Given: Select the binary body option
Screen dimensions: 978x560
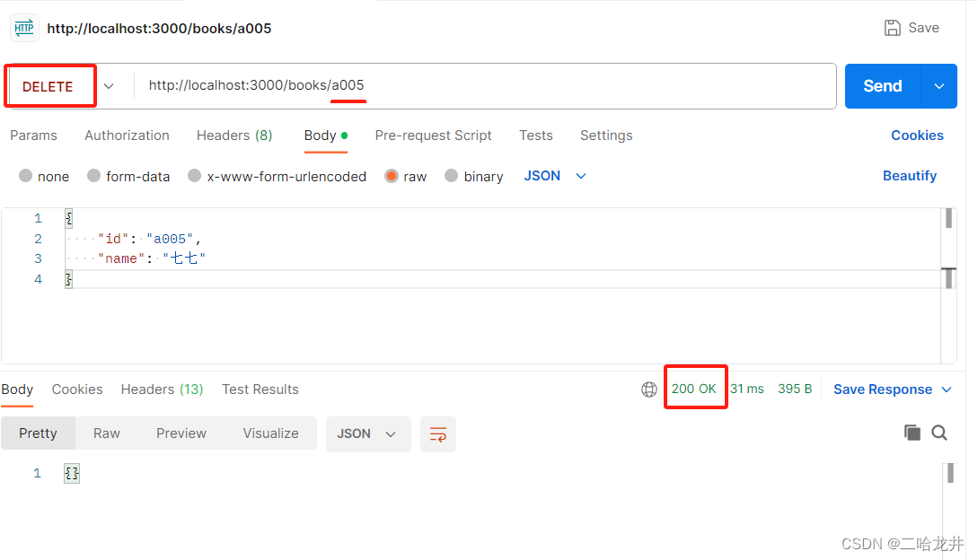Looking at the screenshot, I should [451, 176].
